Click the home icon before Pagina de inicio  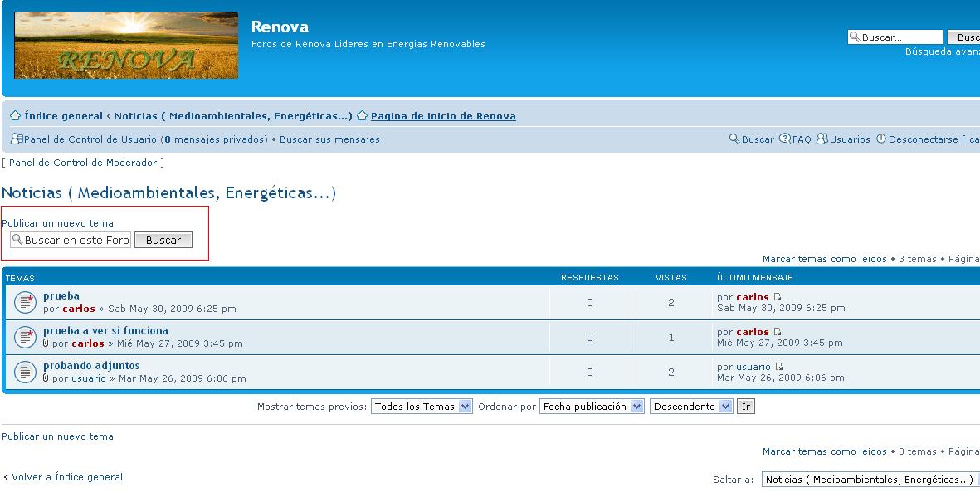[x=362, y=115]
